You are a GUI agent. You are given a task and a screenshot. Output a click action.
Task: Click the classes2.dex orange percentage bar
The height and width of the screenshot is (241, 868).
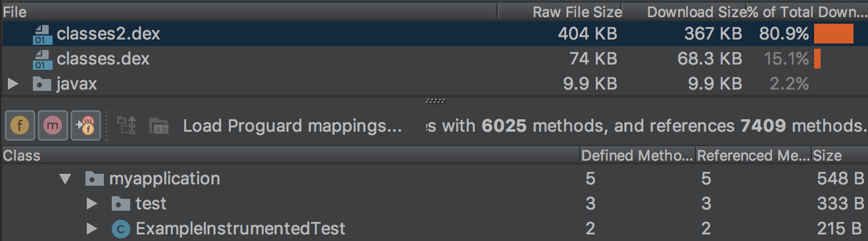[833, 34]
